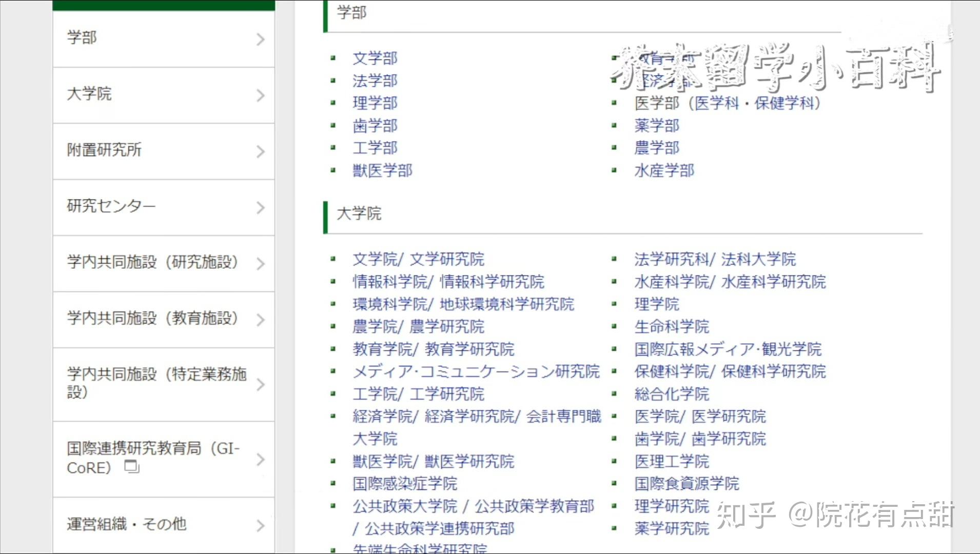Click chevron arrow next to 学部

pos(261,39)
